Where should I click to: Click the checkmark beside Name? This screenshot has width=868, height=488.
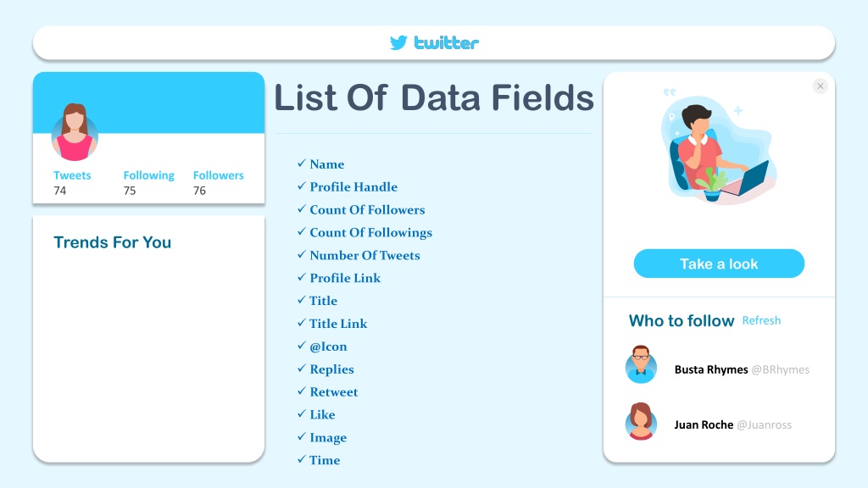click(302, 164)
